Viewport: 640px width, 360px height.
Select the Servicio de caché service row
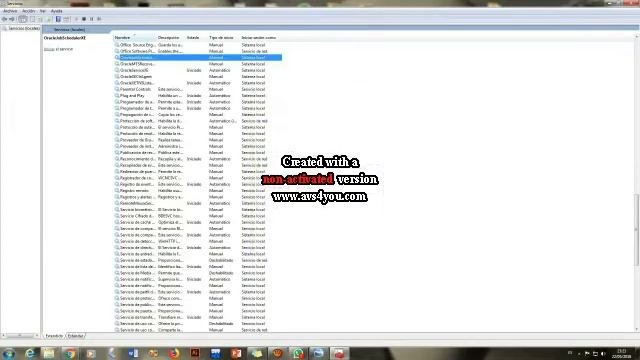tap(198, 222)
